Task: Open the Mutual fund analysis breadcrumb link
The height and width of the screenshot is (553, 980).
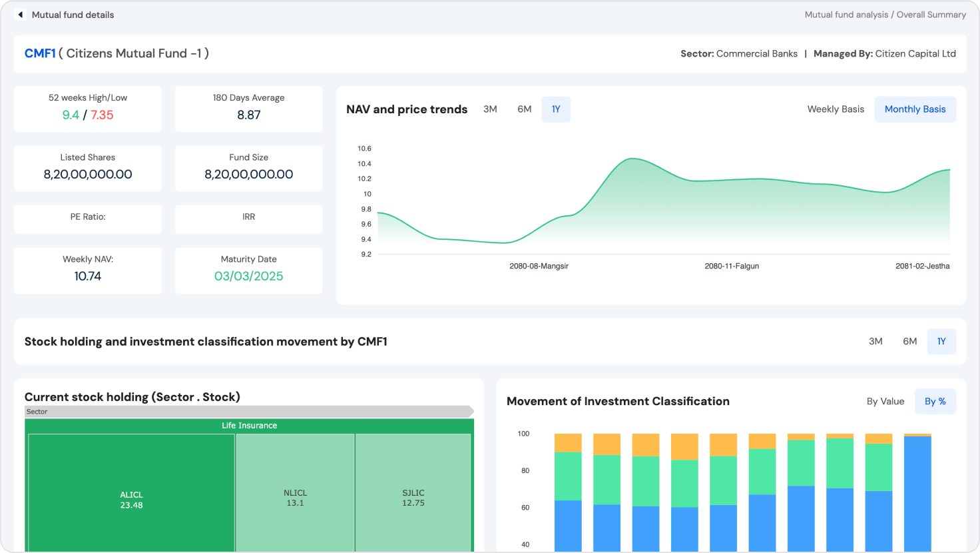Action: [x=846, y=15]
